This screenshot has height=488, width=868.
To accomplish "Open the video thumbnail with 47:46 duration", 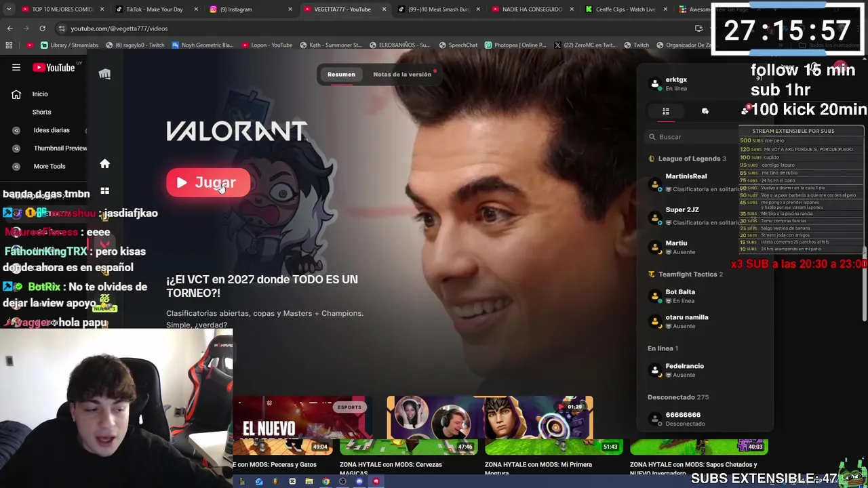I will tap(408, 447).
